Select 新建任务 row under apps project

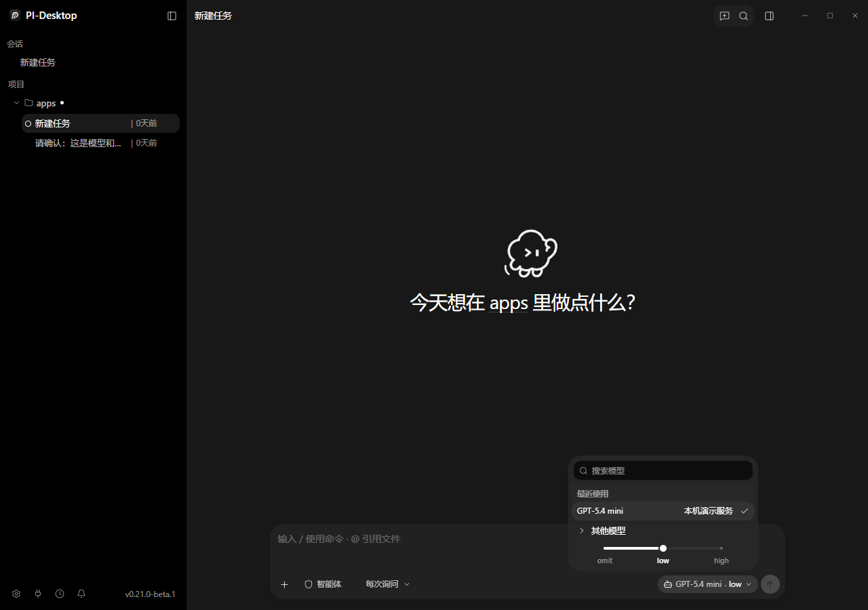(x=100, y=123)
